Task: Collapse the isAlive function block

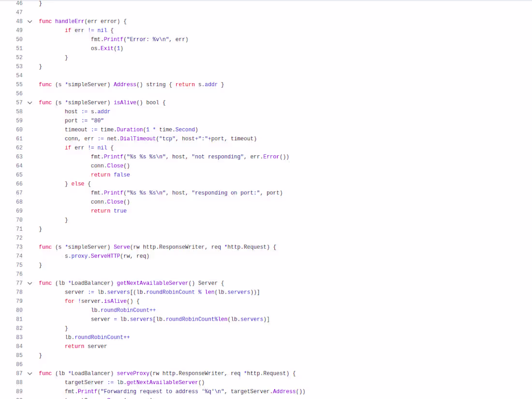Action: point(30,102)
